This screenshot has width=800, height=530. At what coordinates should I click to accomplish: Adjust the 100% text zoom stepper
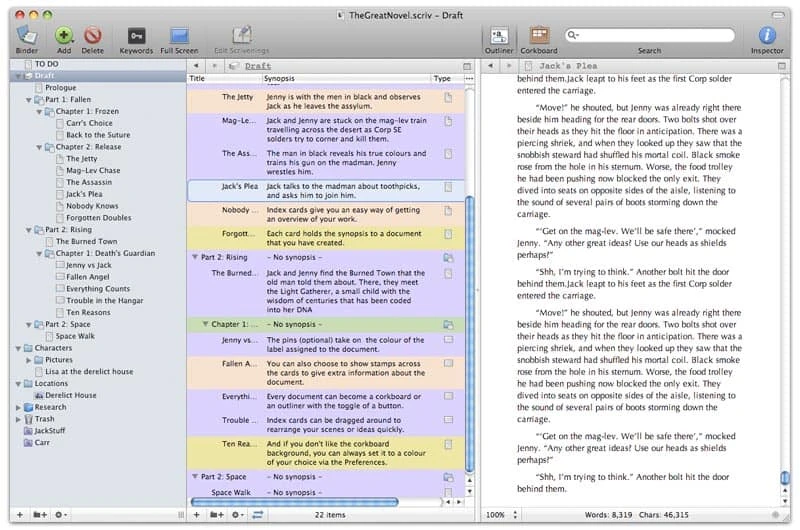tap(515, 515)
